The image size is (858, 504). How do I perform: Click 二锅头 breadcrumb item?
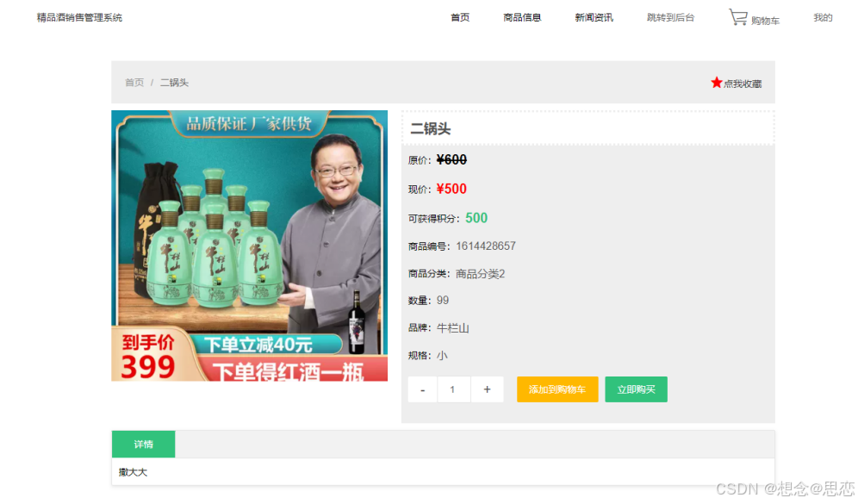point(174,83)
